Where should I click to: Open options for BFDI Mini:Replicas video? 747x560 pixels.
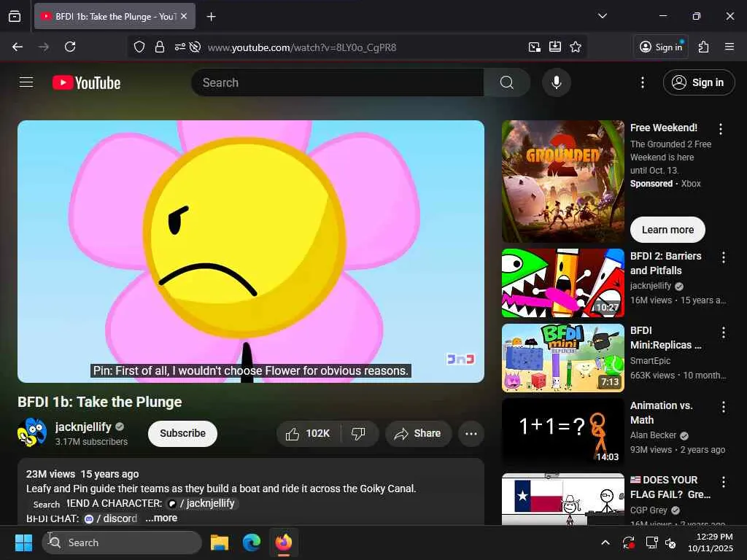(723, 332)
